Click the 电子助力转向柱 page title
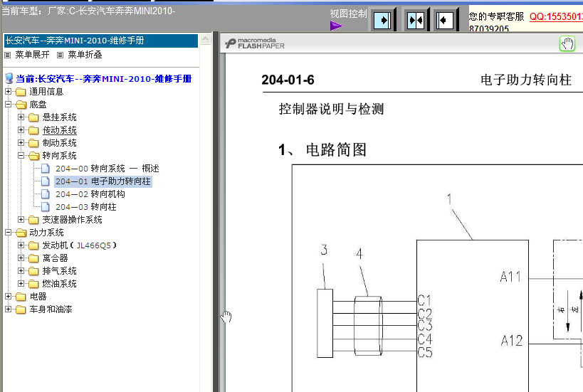 [x=526, y=80]
